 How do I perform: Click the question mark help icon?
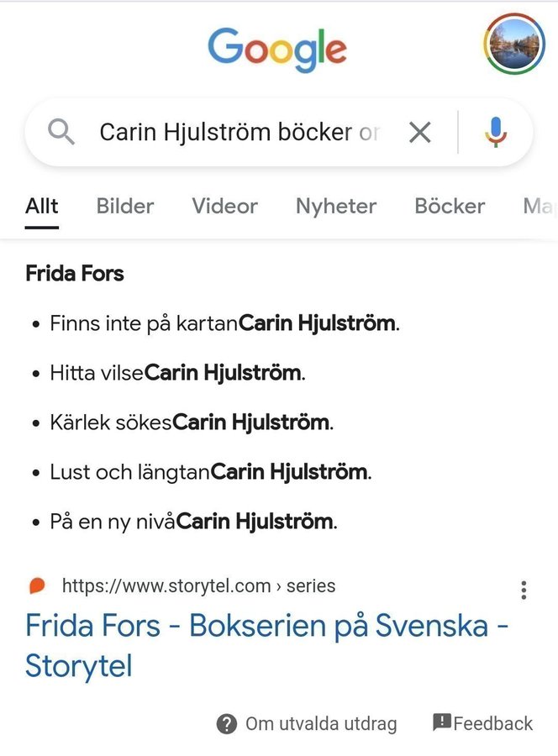coord(226,724)
